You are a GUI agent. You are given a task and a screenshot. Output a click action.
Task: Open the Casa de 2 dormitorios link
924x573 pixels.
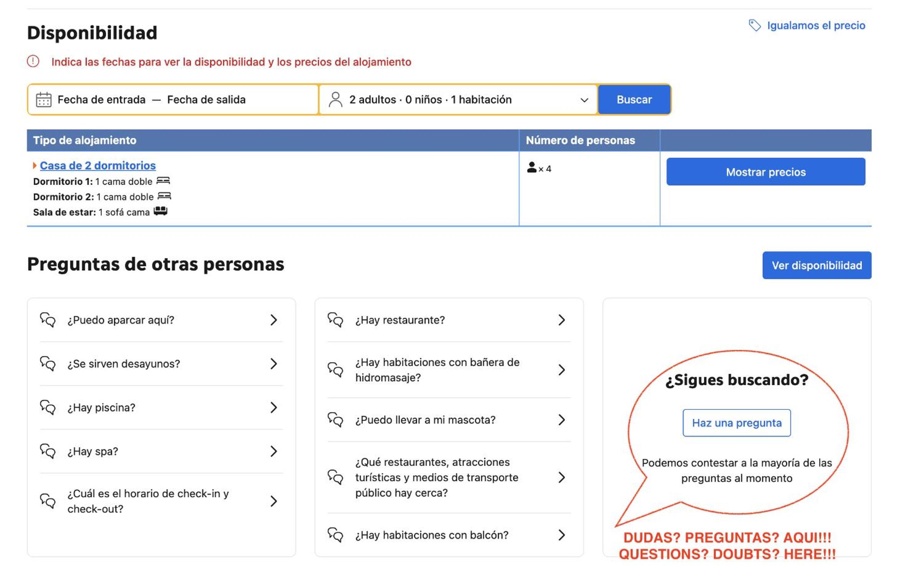point(98,165)
